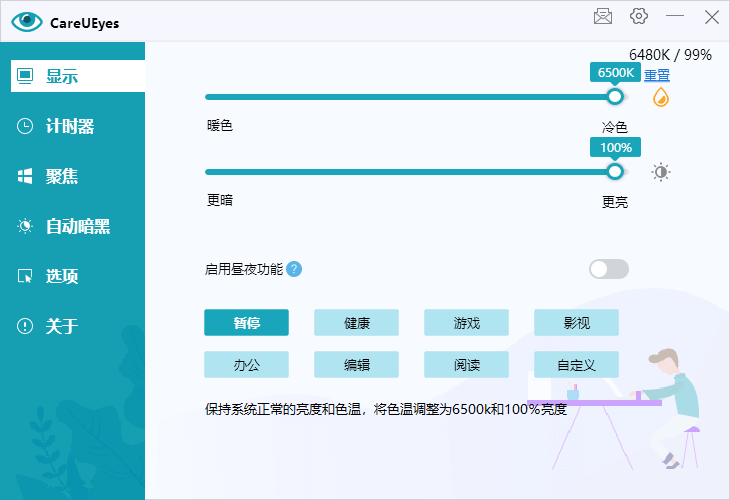
Task: Click the 6480K / 99% status text
Action: 670,55
